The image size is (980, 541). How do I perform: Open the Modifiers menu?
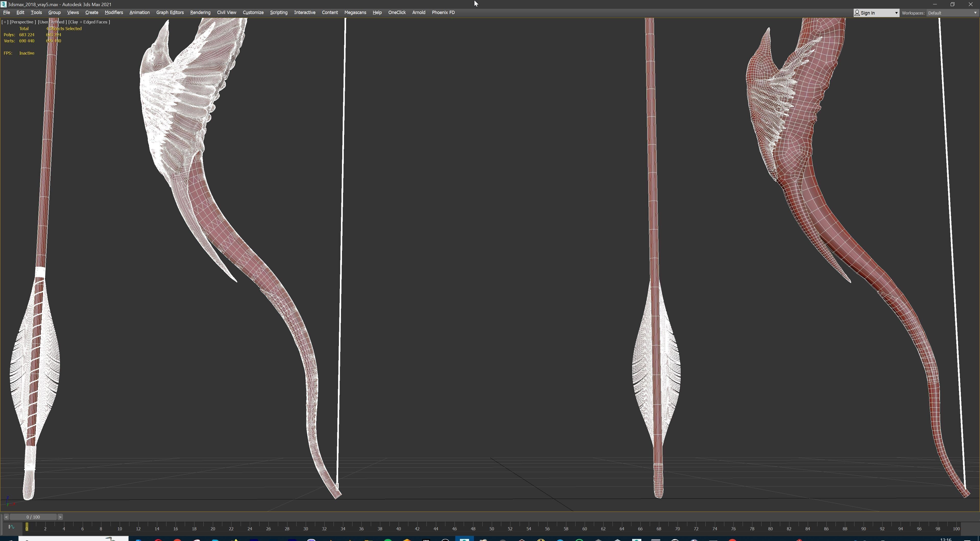point(114,13)
